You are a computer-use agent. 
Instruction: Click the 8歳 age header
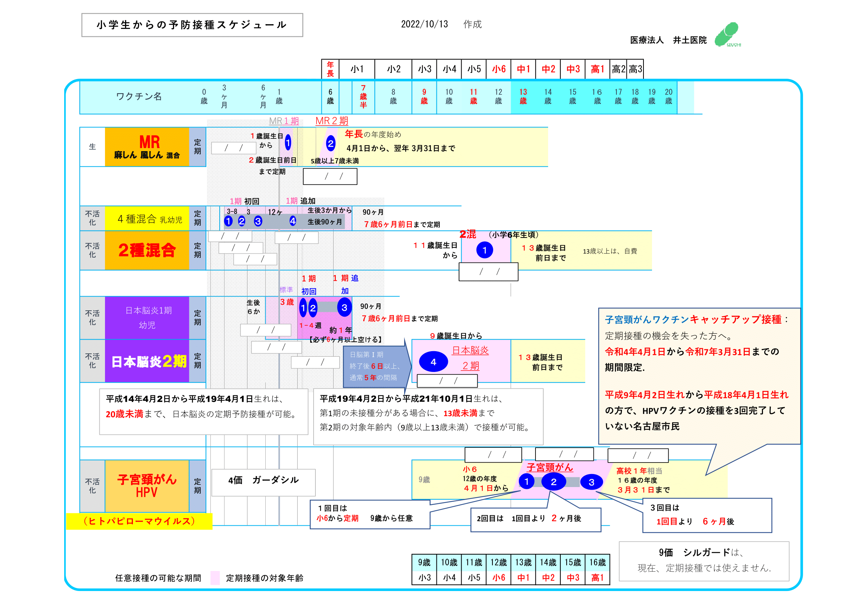click(x=393, y=97)
